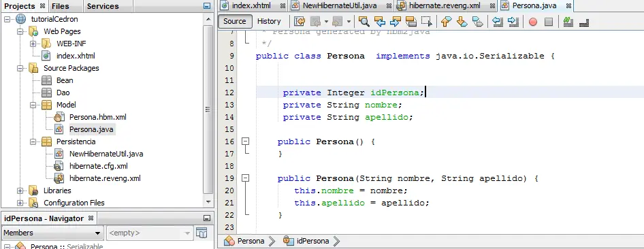Open Forward history dropdown arrow
644x249 pixels.
click(x=349, y=21)
